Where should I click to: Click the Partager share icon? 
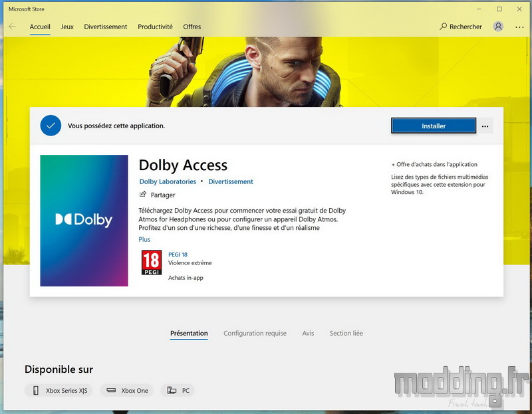[x=143, y=194]
